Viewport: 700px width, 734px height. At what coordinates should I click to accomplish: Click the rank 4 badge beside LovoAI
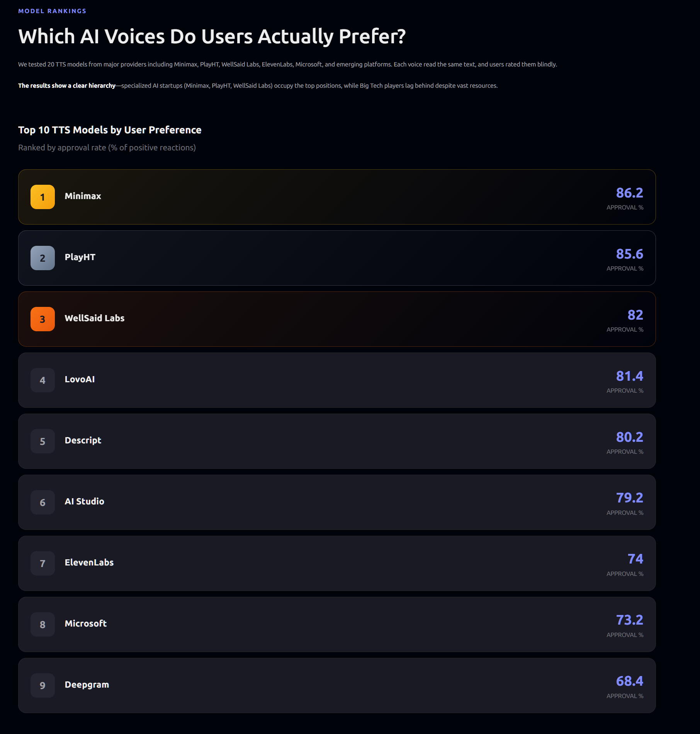click(x=42, y=380)
